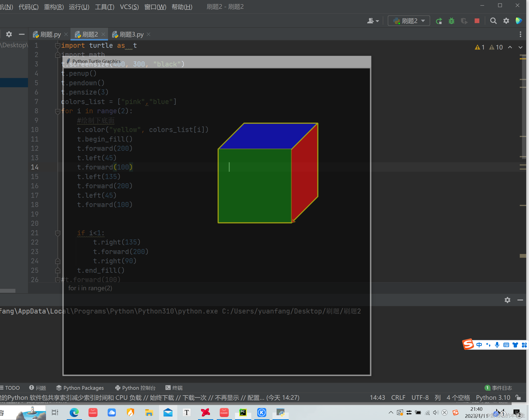This screenshot has width=529, height=420.
Task: Open Search Everywhere magnifier icon
Action: pos(493,21)
